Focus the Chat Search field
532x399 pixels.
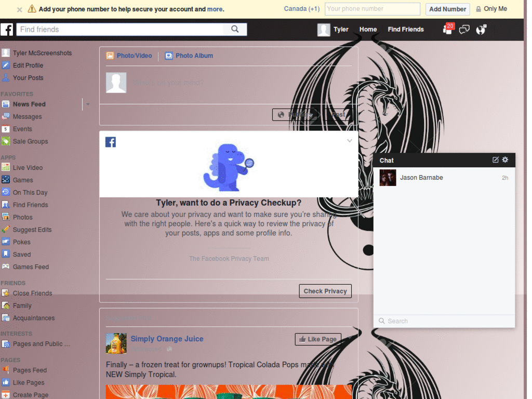[444, 321]
